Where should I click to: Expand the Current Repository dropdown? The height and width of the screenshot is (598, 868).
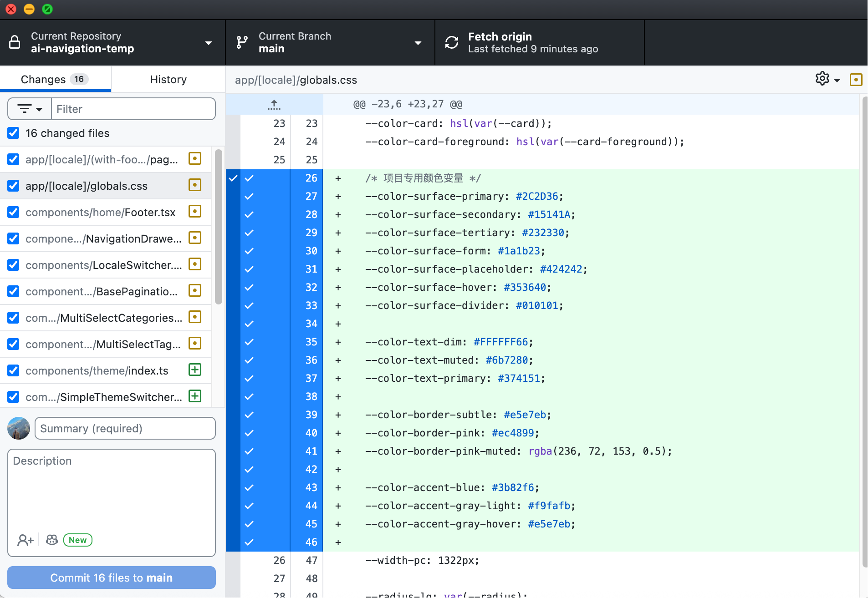coord(209,43)
